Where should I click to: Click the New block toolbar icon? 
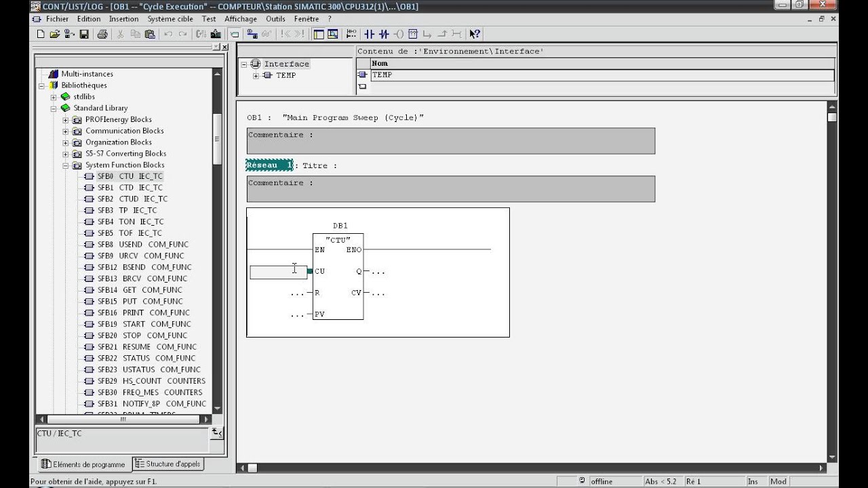tap(41, 34)
